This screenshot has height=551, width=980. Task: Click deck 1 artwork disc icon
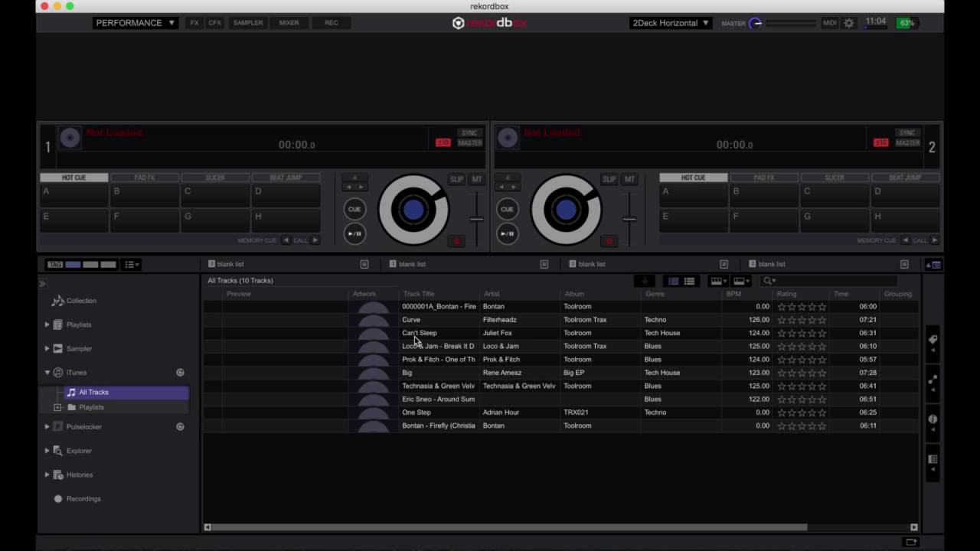pos(70,138)
